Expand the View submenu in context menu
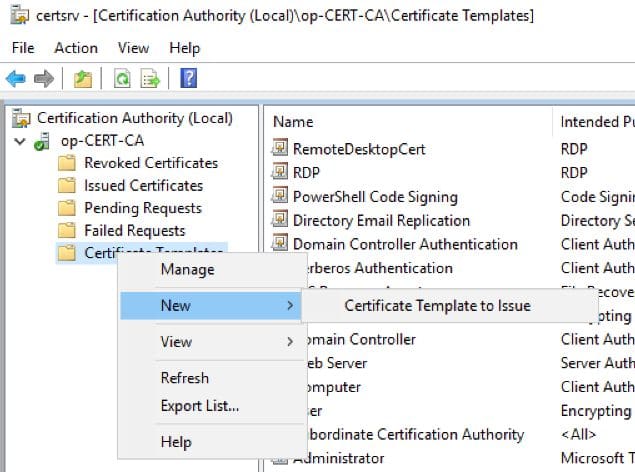635x472 pixels. tap(290, 342)
